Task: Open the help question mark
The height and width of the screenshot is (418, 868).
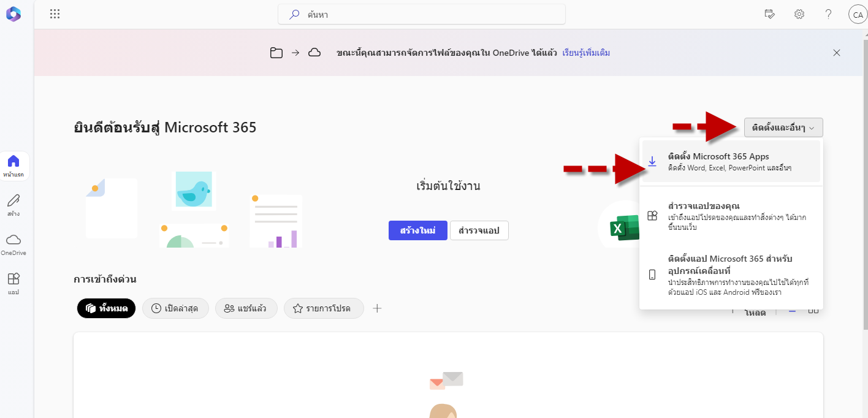Action: click(828, 14)
